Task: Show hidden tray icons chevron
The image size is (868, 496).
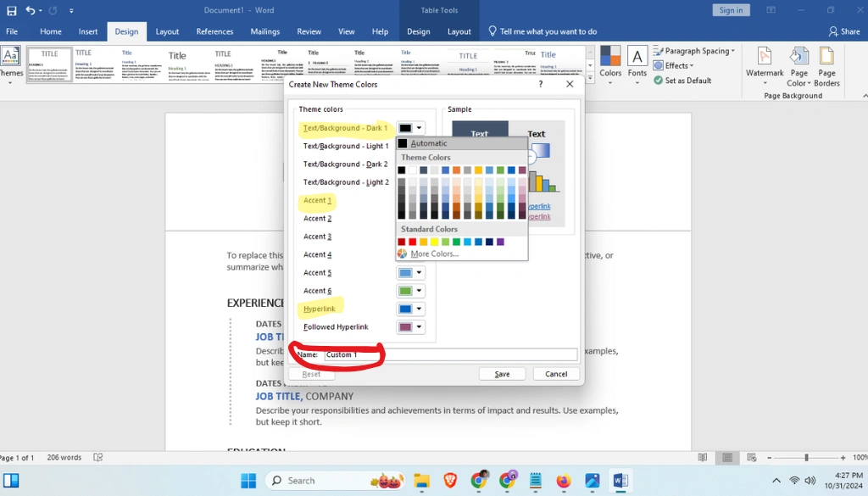Action: pos(776,481)
